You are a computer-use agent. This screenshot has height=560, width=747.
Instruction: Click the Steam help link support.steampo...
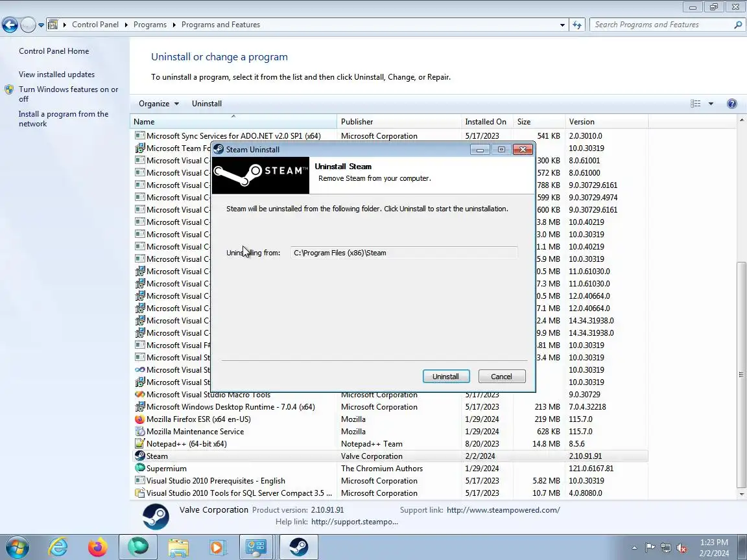coord(355,522)
